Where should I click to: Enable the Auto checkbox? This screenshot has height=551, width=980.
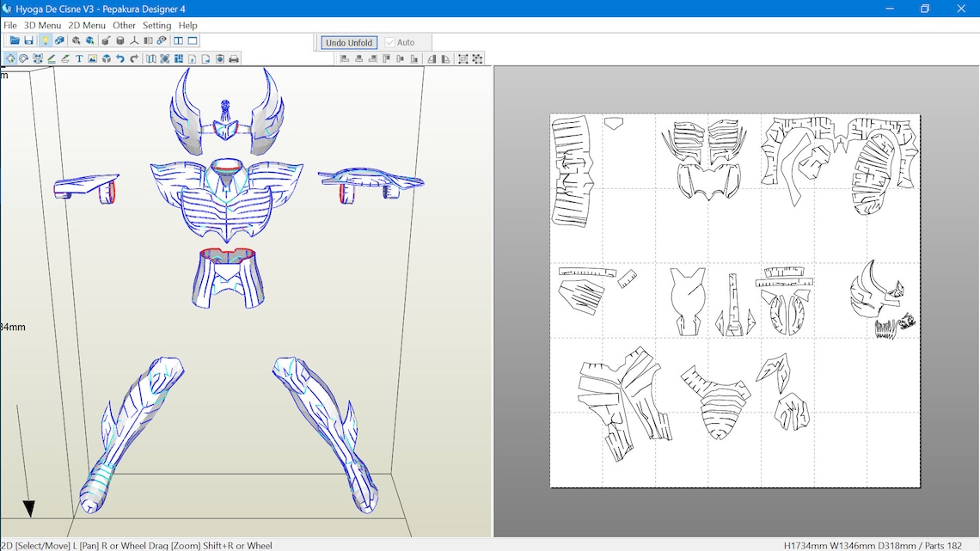click(x=389, y=42)
